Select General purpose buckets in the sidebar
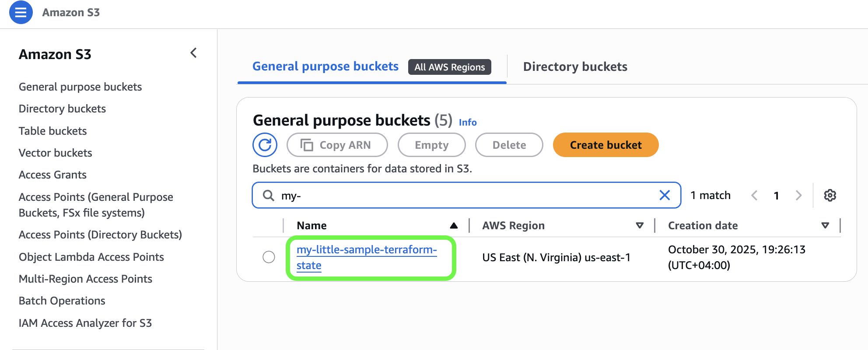Image resolution: width=868 pixels, height=350 pixels. coord(80,87)
